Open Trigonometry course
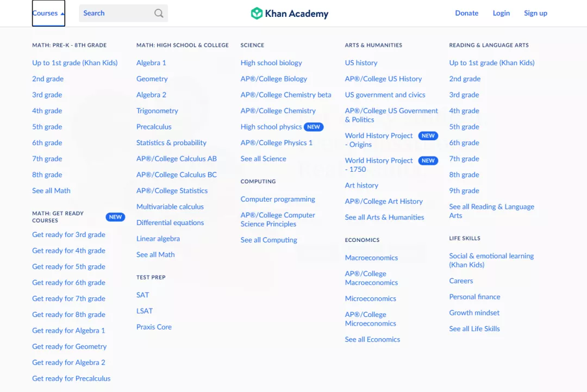The image size is (587, 392). point(157,111)
